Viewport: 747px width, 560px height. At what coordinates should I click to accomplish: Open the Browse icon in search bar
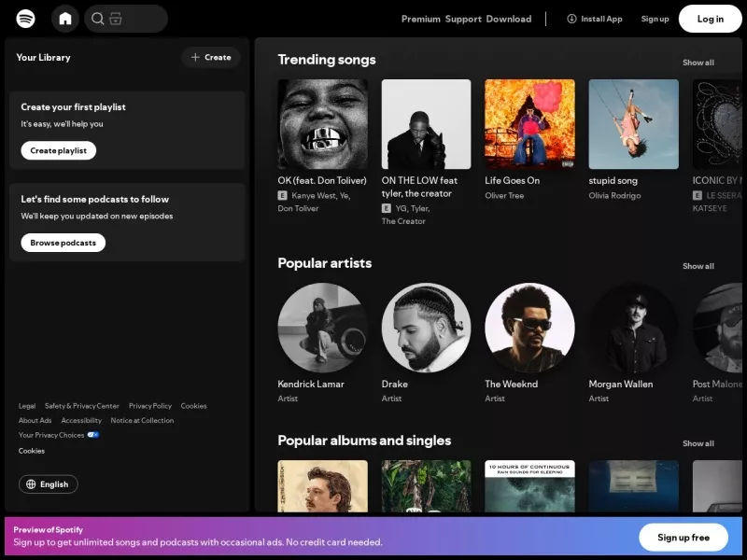(x=116, y=19)
